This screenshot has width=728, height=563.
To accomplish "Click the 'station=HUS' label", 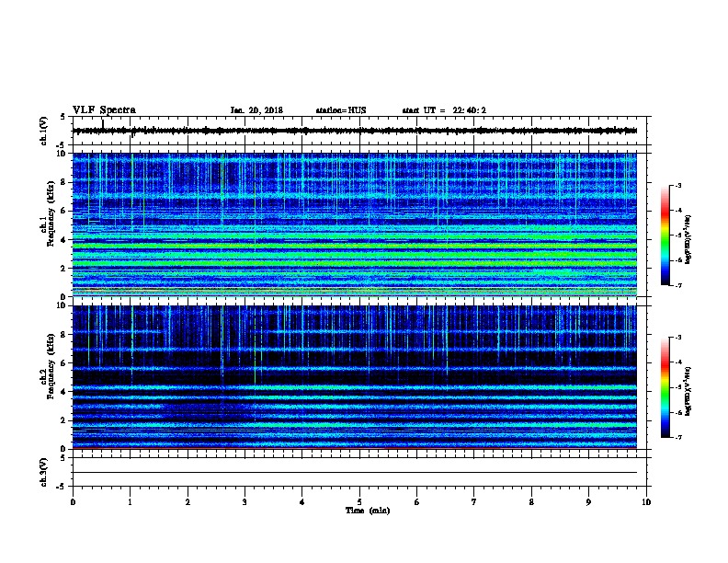I will tap(341, 110).
